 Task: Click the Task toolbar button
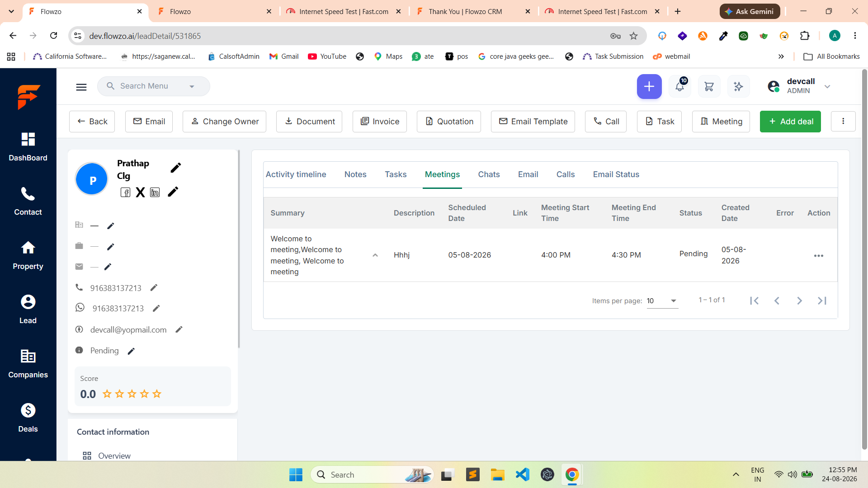click(659, 122)
